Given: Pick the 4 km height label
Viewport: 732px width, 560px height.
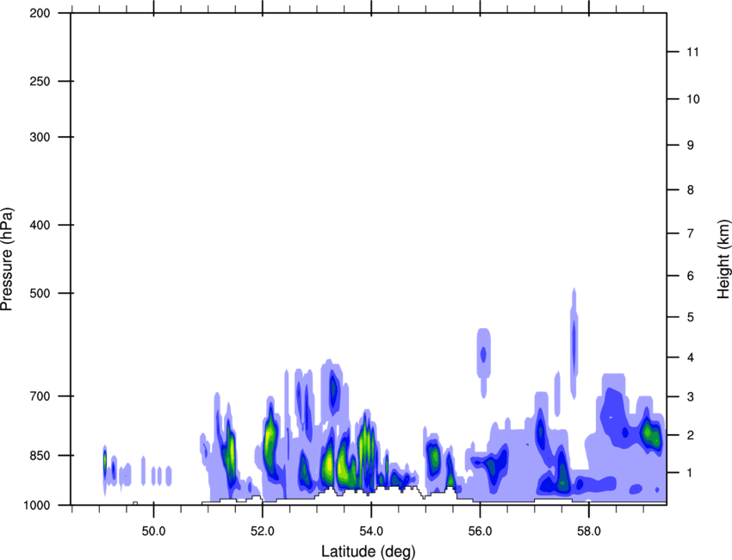Looking at the screenshot, I should (691, 358).
